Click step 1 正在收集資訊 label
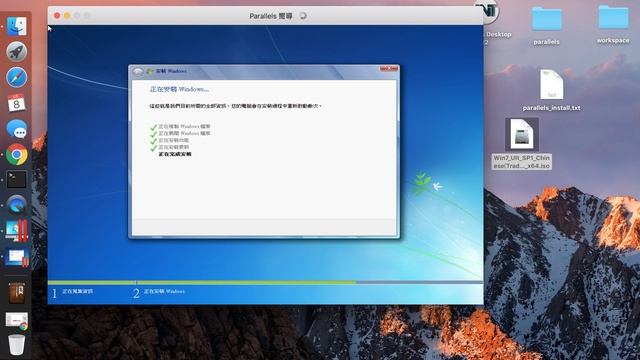This screenshot has height=360, width=640. pyautogui.click(x=78, y=291)
